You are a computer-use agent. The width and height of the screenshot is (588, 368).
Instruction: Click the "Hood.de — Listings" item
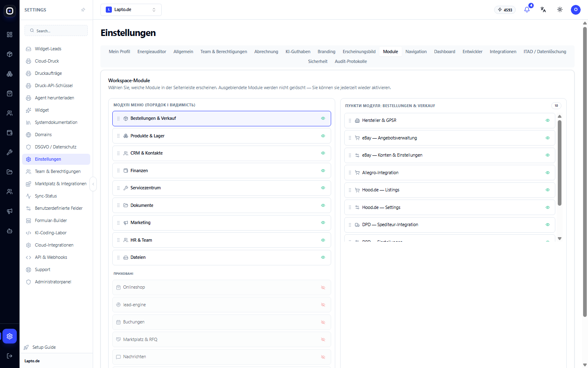[450, 190]
